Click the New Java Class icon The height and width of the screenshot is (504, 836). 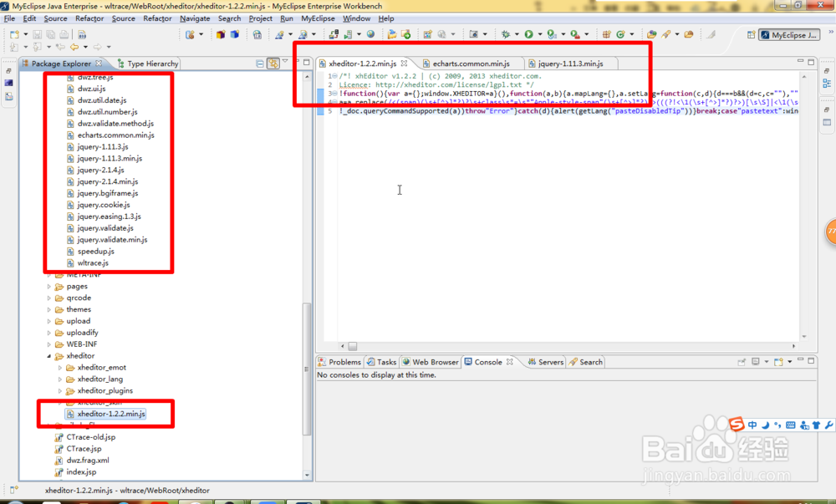620,34
